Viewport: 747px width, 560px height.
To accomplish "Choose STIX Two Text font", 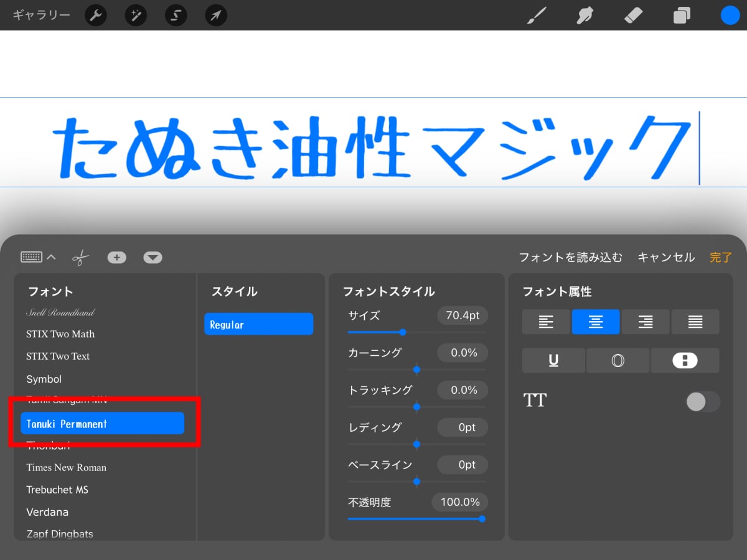I will pos(58,357).
